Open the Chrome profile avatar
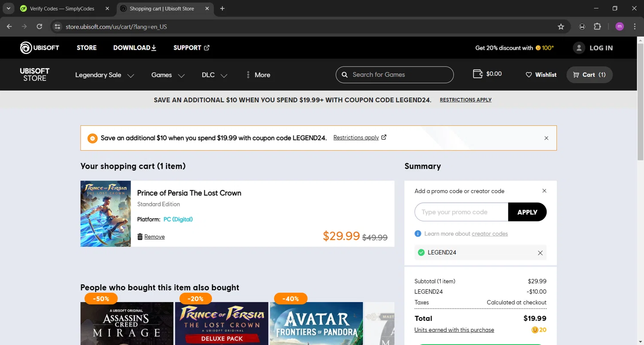This screenshot has height=345, width=644. tap(620, 27)
